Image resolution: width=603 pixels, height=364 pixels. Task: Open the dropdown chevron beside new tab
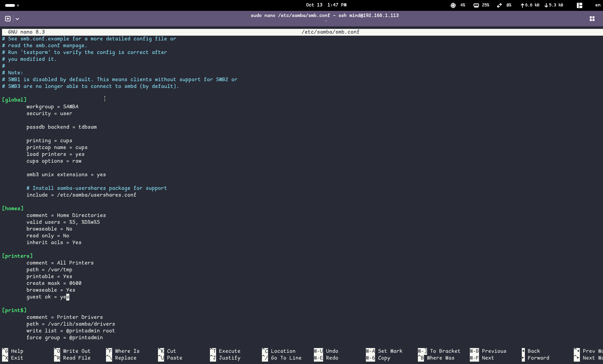coord(17,19)
